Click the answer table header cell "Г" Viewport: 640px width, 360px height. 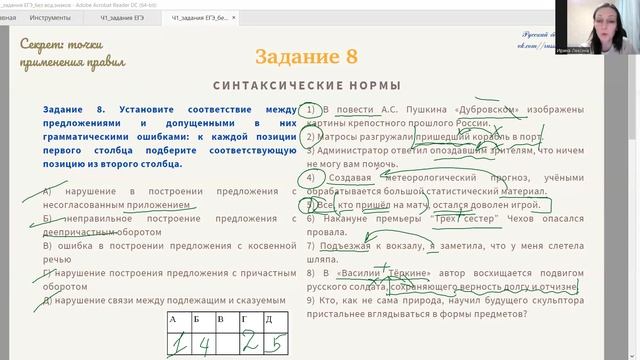[251, 322]
